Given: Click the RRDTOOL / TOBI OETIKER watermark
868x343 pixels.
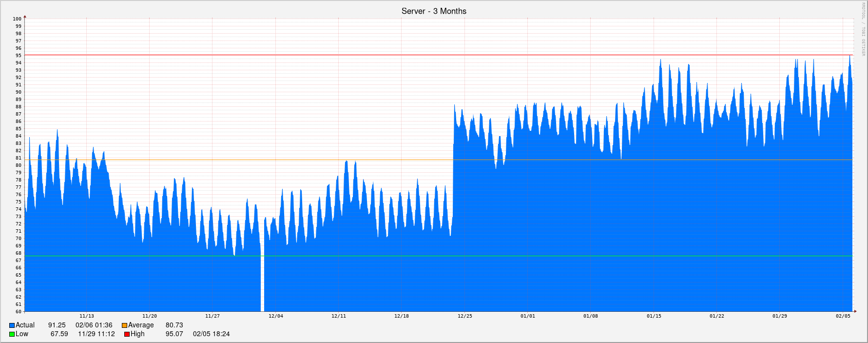Looking at the screenshot, I should (x=862, y=29).
